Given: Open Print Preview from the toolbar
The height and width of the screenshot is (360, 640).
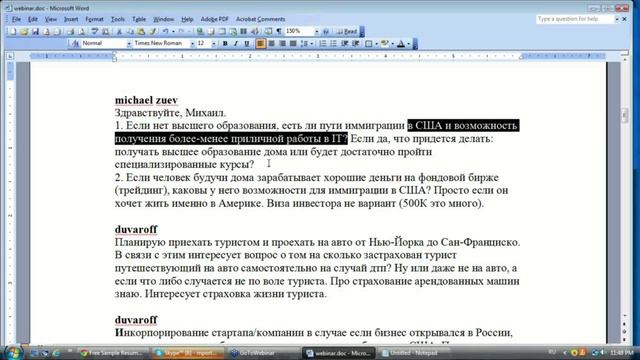Looking at the screenshot, I should point(82,31).
